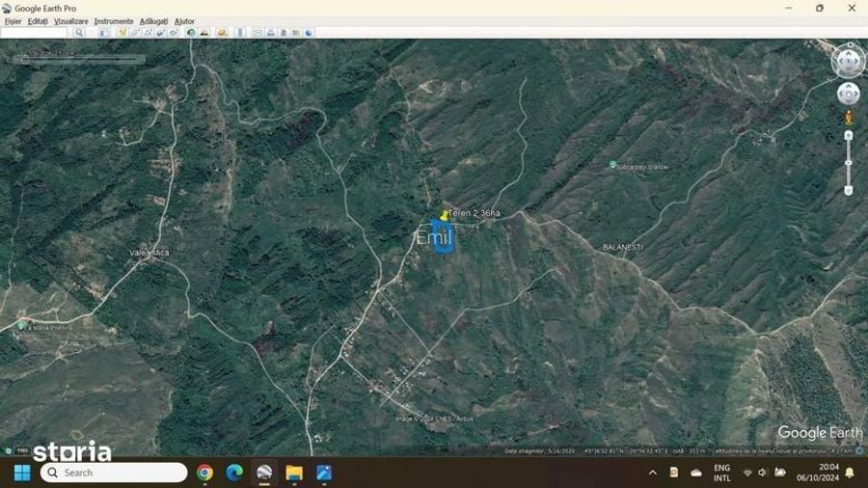The image size is (868, 488).
Task: Open Google Chrome from the taskbar
Action: pos(204,473)
